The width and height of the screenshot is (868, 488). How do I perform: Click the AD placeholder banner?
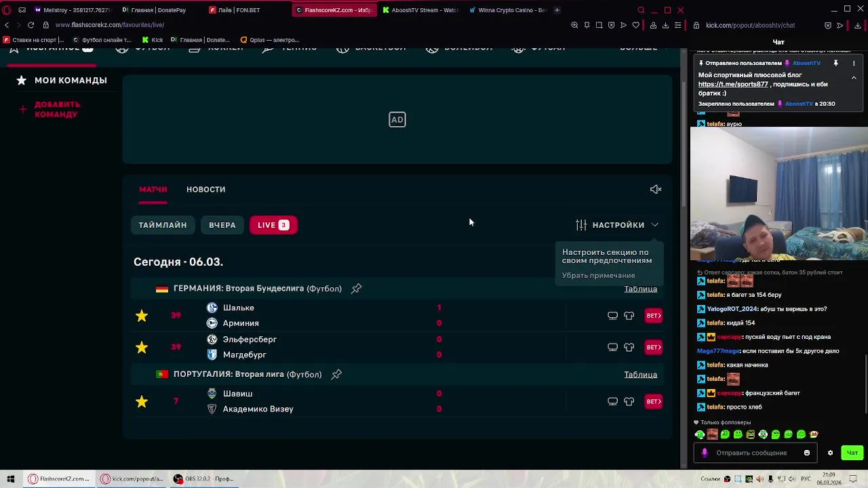[x=397, y=120]
